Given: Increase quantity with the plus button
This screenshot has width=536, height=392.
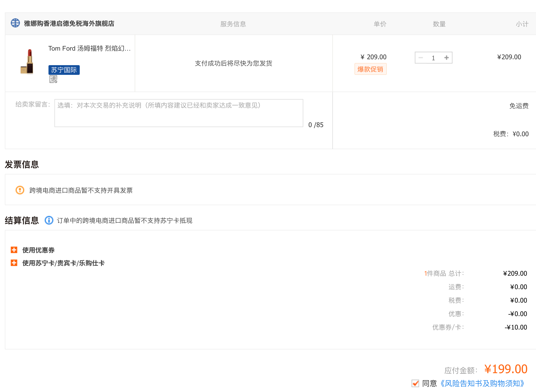Looking at the screenshot, I should 447,58.
